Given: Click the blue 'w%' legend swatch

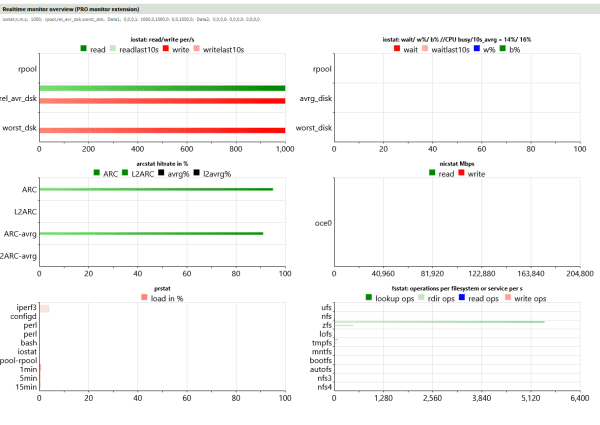Looking at the screenshot, I should point(477,48).
